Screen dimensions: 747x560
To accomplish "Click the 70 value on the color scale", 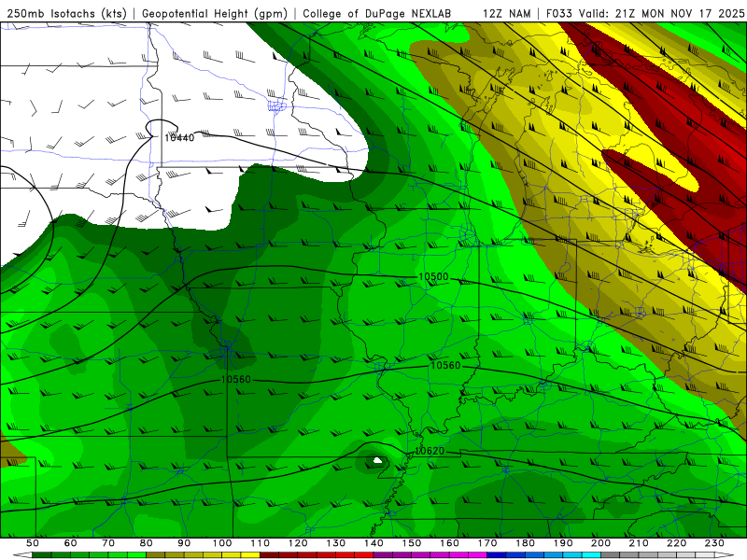I will click(108, 543).
